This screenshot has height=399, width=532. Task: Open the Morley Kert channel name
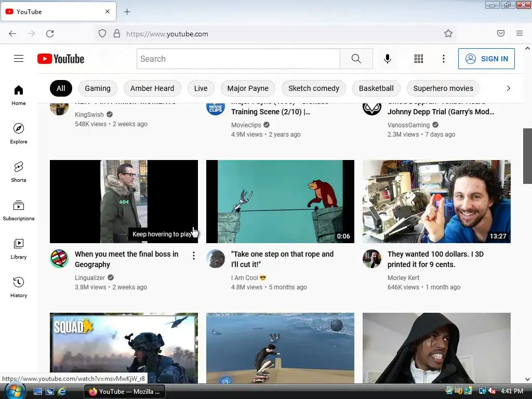[x=403, y=277]
